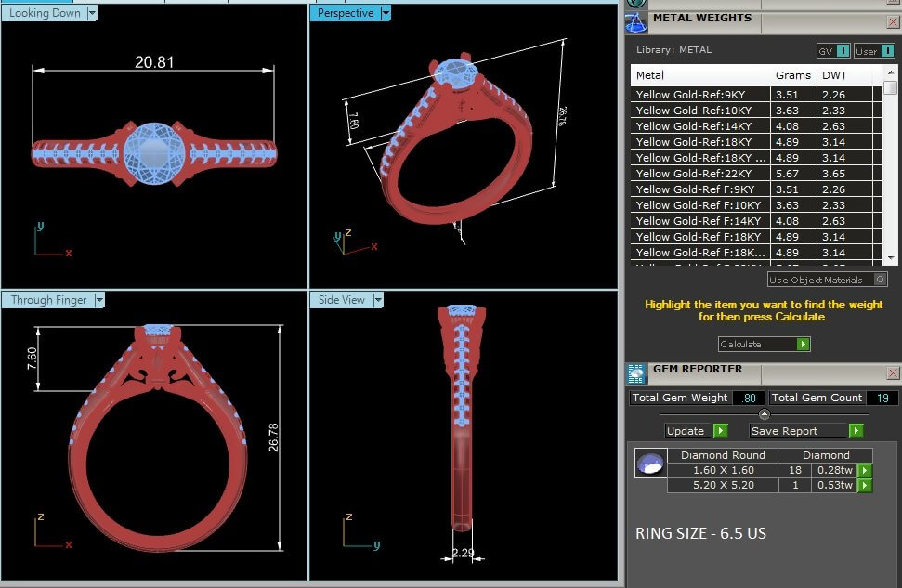Viewport: 902px width, 588px height.
Task: Toggle Use Object Materials option
Action: 827,280
